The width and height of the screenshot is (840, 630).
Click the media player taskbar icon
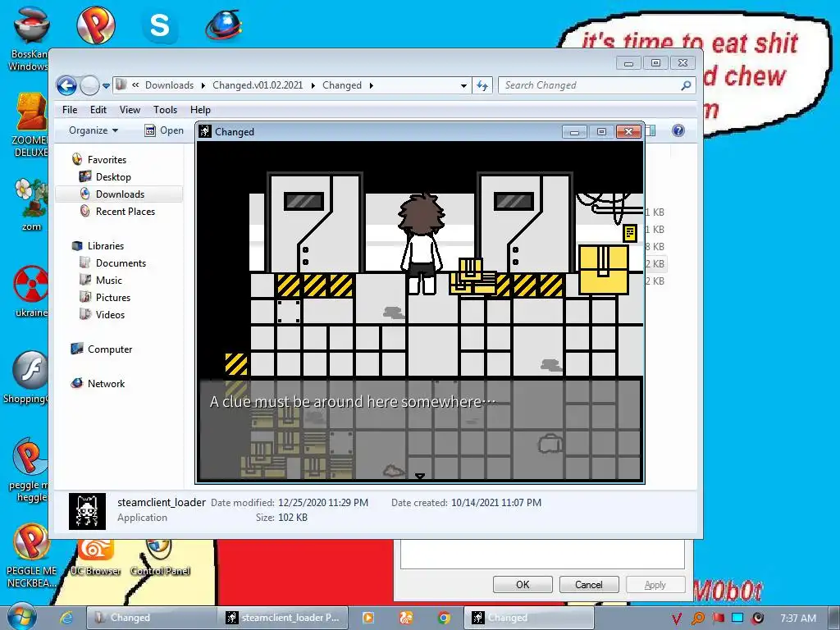point(368,618)
